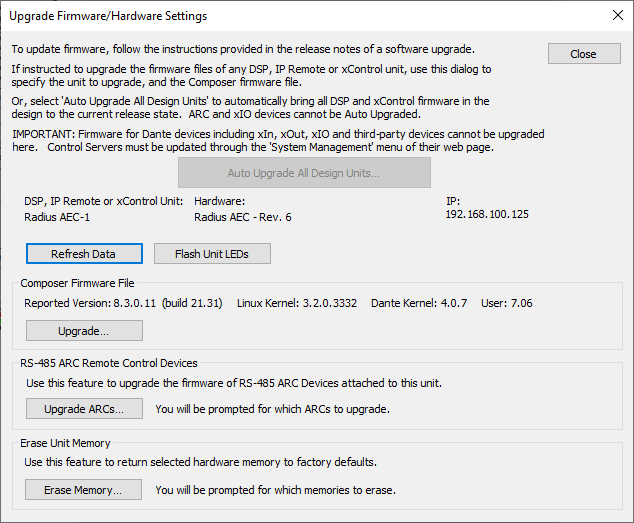
Task: Click hardware value Radius AEC - Rev. 6
Action: coord(243,217)
